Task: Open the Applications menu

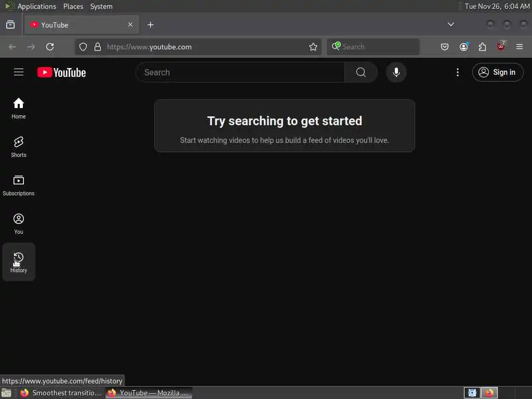Action: 37,6
